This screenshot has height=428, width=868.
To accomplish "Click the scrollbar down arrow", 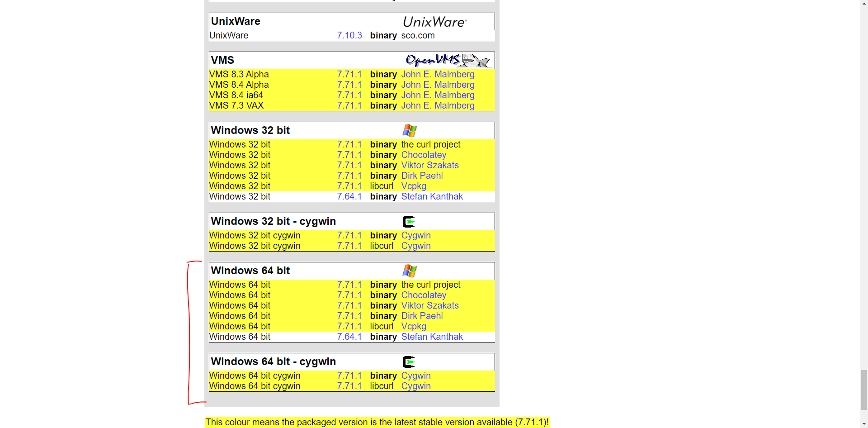I will [x=864, y=424].
